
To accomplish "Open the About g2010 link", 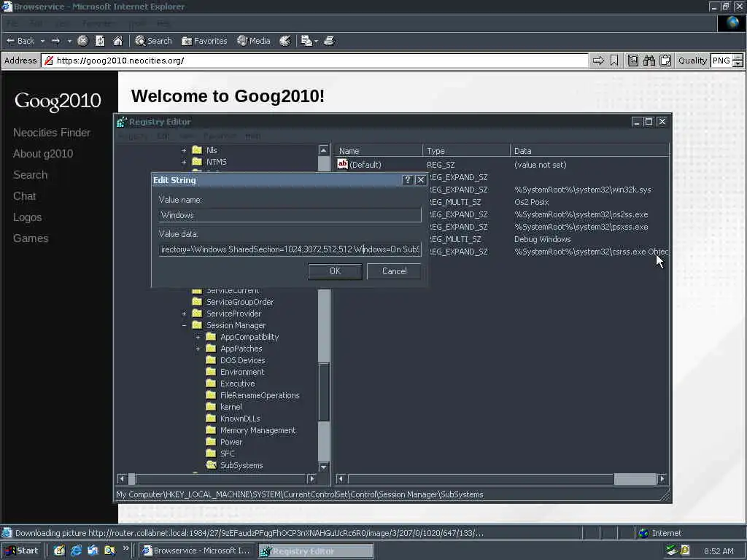I will pos(43,154).
